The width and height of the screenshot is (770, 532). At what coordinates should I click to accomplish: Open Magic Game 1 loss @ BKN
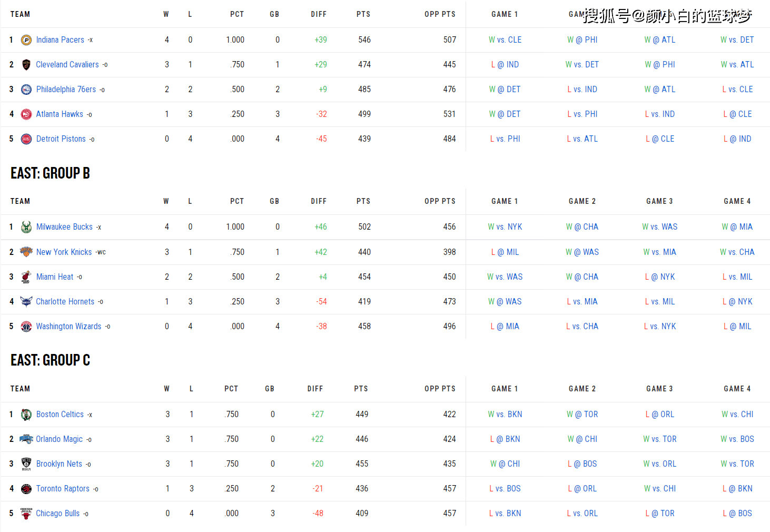(505, 439)
